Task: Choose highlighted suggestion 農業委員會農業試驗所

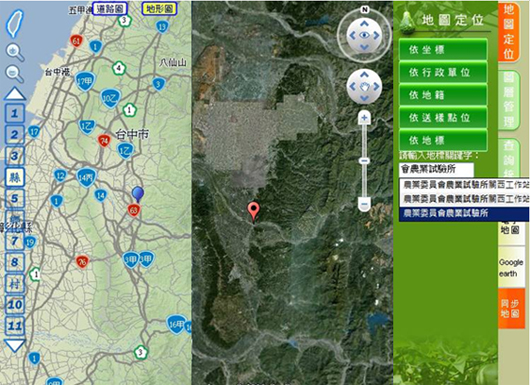Action: coord(464,213)
